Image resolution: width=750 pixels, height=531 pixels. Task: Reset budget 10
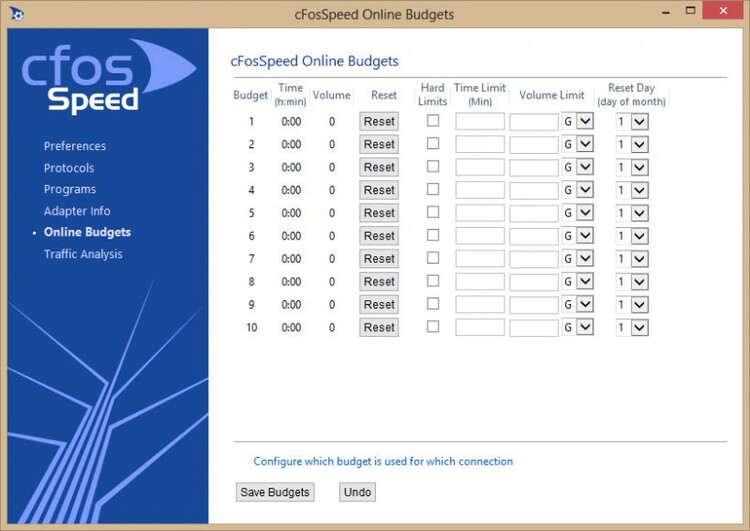tap(379, 328)
